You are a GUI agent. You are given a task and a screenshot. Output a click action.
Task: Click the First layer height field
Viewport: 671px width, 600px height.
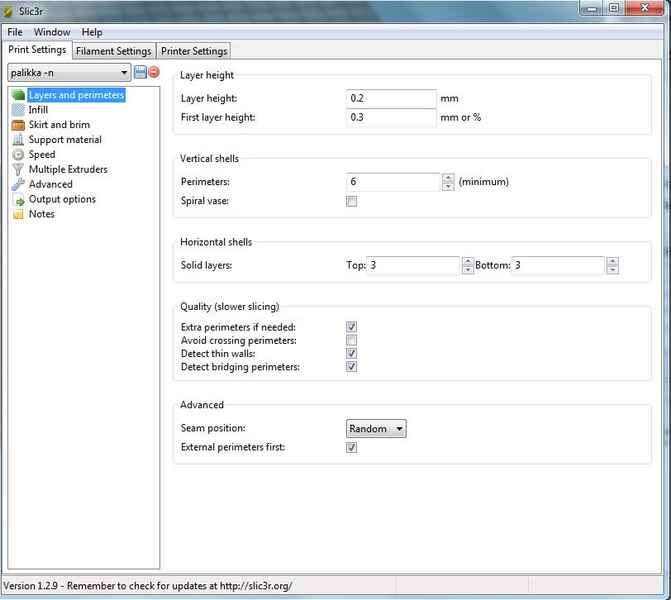(391, 117)
